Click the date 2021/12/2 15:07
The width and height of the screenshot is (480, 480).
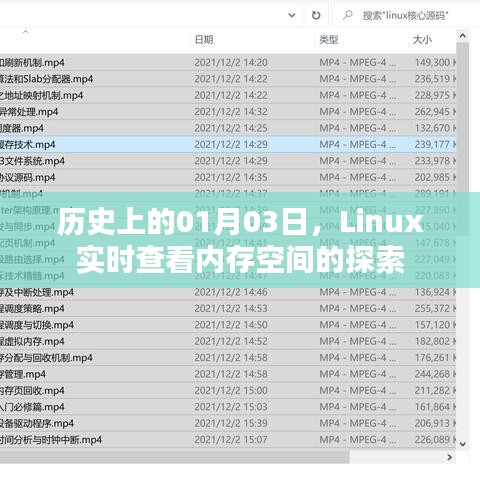tap(231, 440)
